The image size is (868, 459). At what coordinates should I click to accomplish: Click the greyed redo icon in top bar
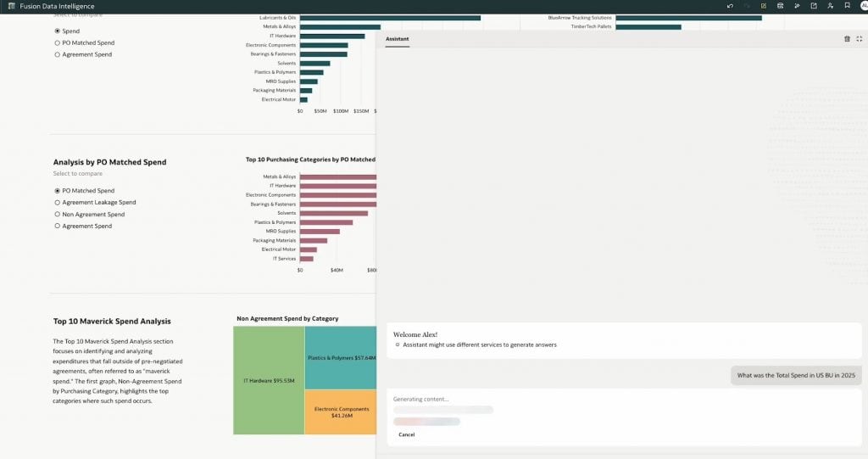pos(747,6)
